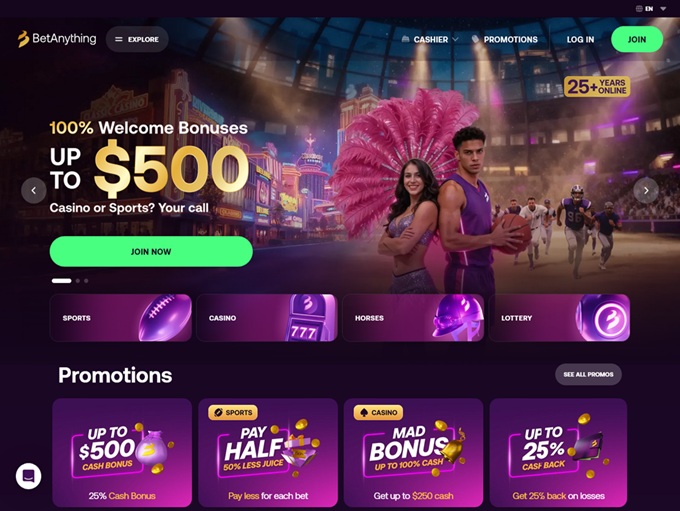The width and height of the screenshot is (680, 511).
Task: Open the Casino category tile
Action: (x=267, y=318)
